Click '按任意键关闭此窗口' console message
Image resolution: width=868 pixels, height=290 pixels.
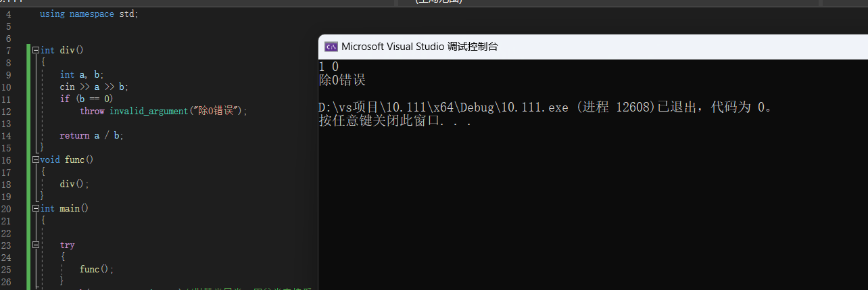pyautogui.click(x=395, y=122)
